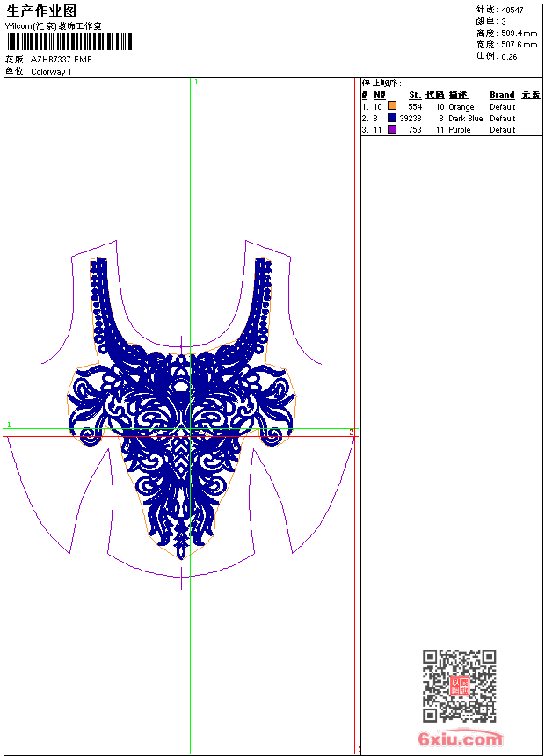Click the stitch count 753
Image resolution: width=545 pixels, height=756 pixels.
pyautogui.click(x=415, y=130)
